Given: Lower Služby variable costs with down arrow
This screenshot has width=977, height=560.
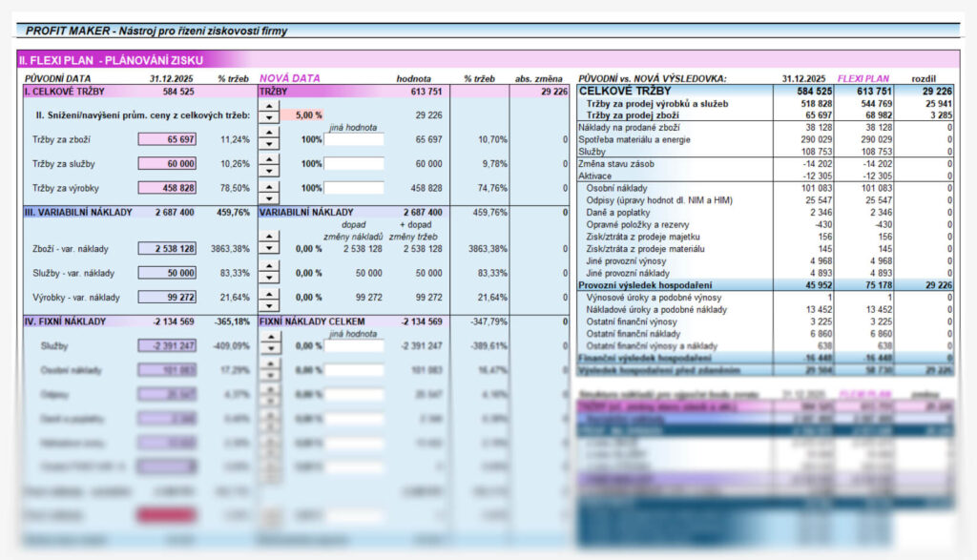Looking at the screenshot, I should click(268, 279).
